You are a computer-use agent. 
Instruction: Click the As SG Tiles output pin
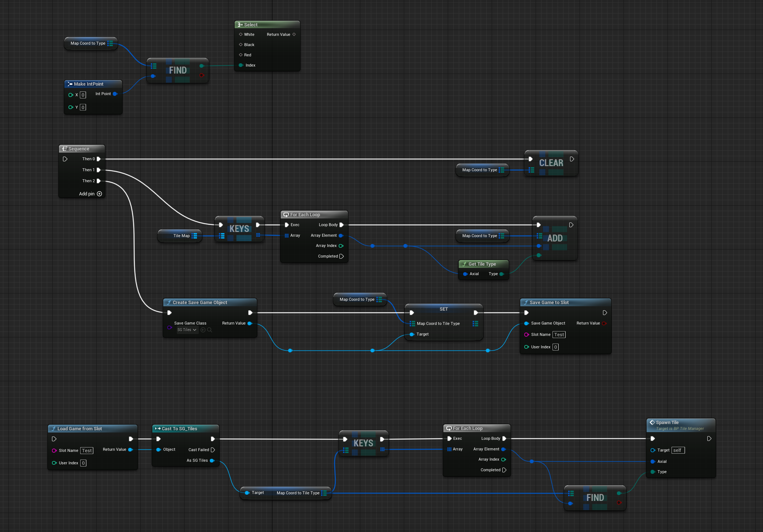212,460
